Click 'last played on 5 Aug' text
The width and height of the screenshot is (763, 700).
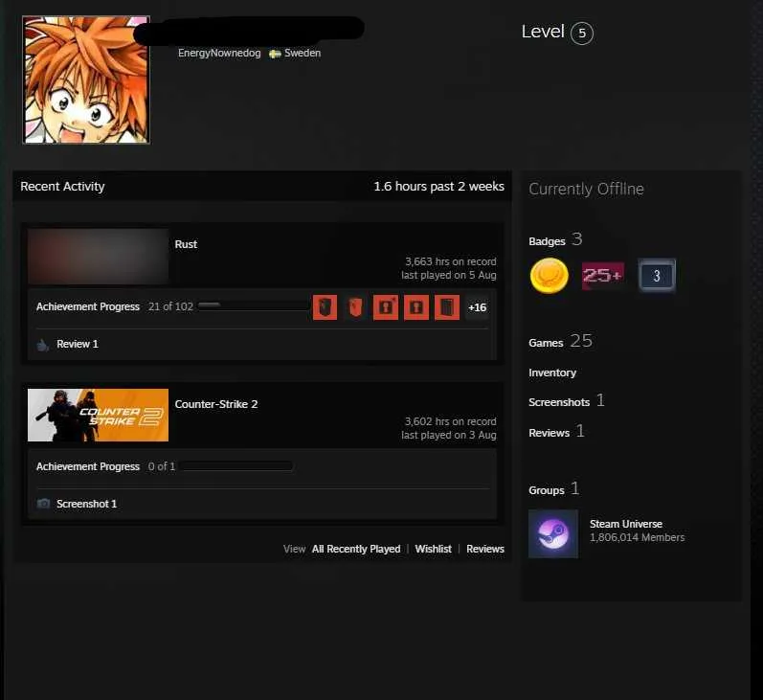click(x=449, y=276)
